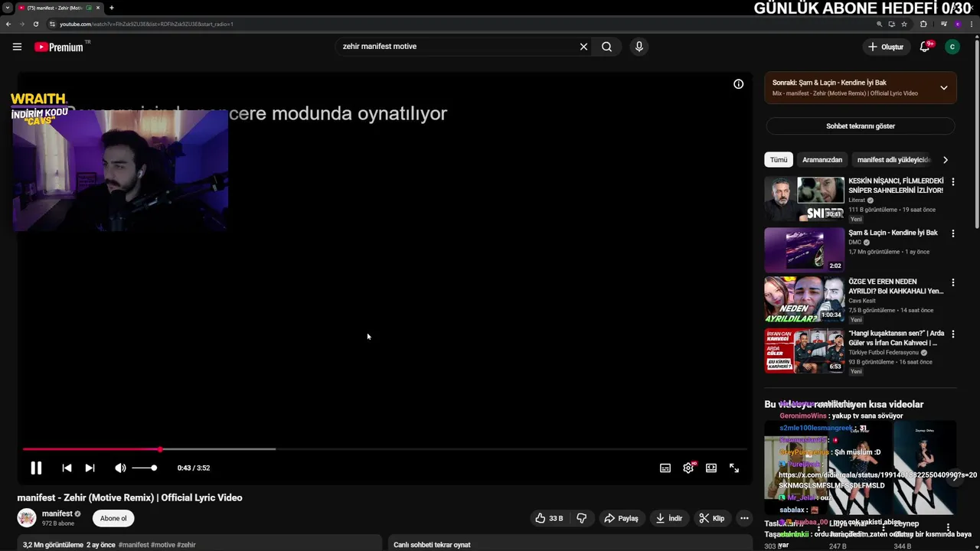Subscribe with the Abone ol button
The image size is (980, 551).
tap(113, 519)
